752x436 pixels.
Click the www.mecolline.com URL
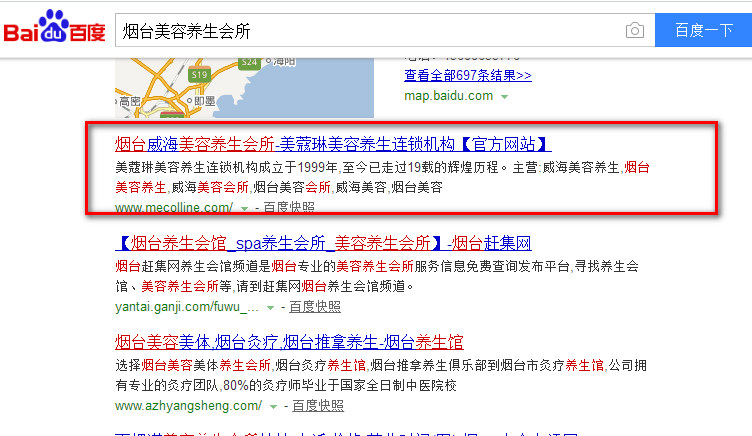pyautogui.click(x=174, y=207)
